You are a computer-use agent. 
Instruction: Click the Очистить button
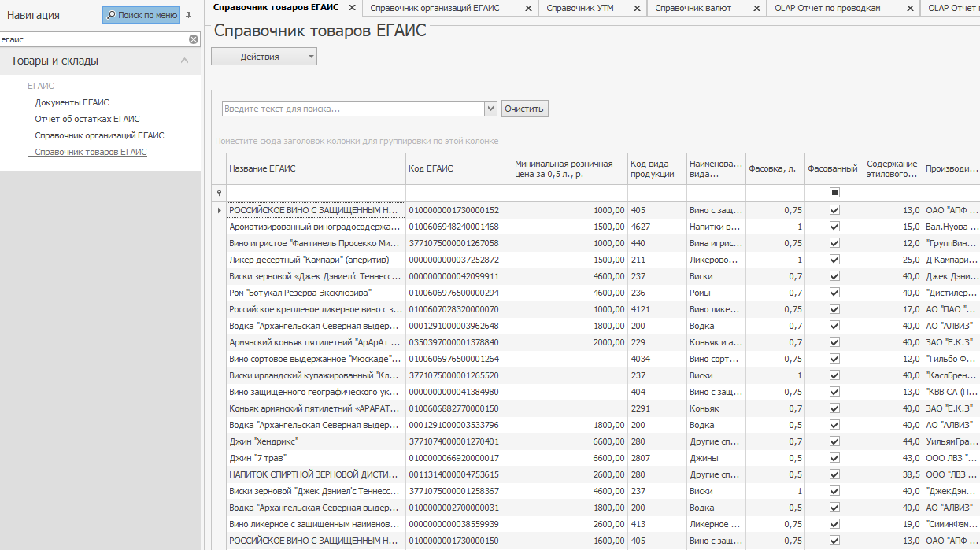(524, 108)
